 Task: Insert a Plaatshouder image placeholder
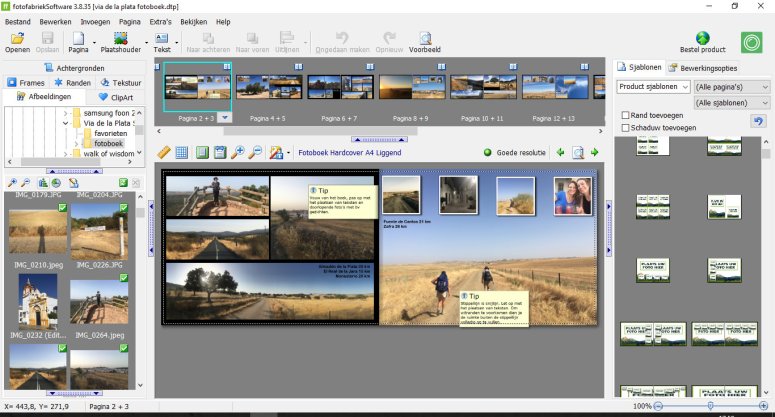click(x=121, y=39)
